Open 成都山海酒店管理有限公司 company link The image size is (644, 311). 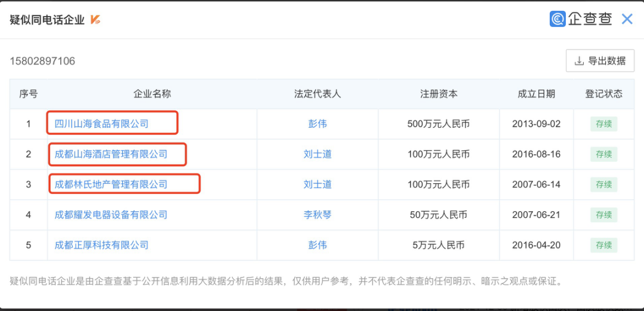tap(111, 154)
